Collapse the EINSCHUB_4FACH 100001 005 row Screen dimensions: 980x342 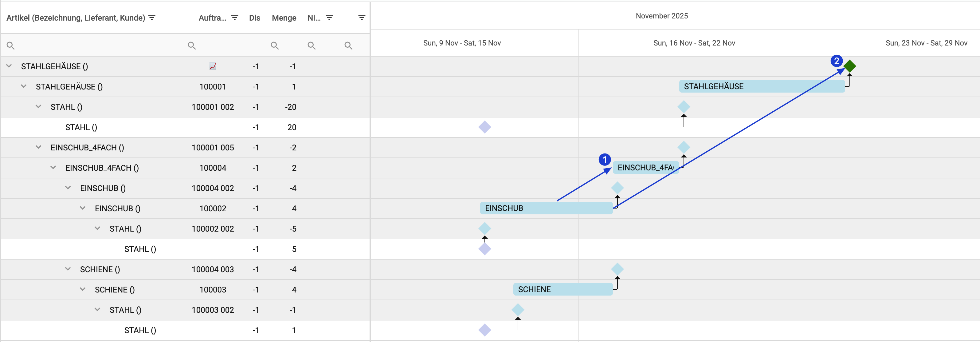tap(38, 147)
